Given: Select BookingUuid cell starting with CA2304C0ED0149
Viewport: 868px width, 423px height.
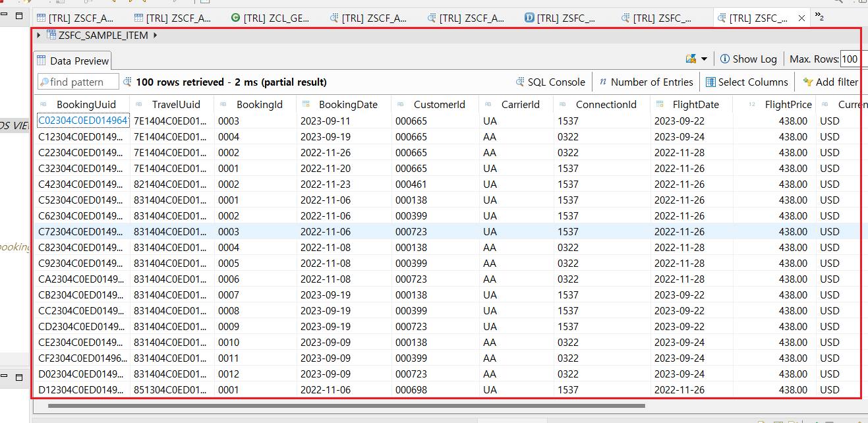Looking at the screenshot, I should (x=80, y=279).
